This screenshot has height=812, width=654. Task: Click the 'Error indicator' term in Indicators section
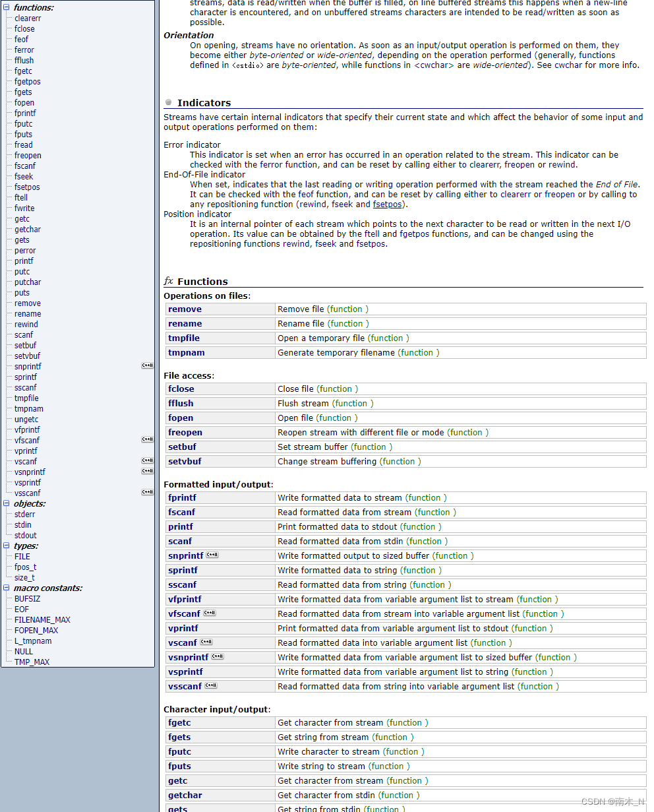coord(193,145)
